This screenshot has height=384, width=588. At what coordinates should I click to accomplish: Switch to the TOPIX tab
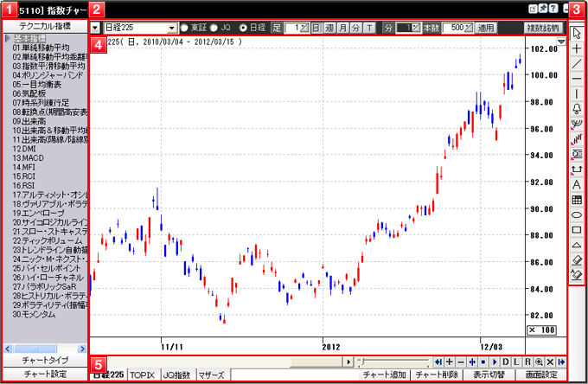pyautogui.click(x=141, y=375)
